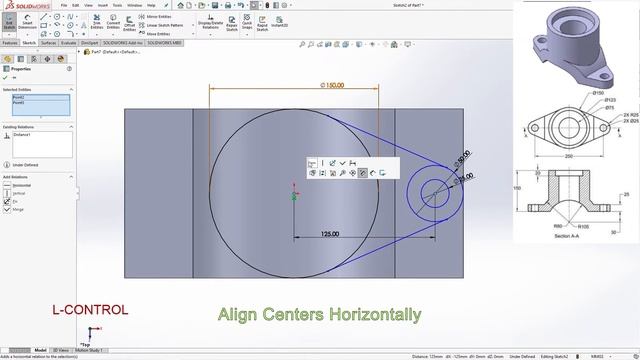640x360 pixels.
Task: Switch to the Surfaces ribbon tab
Action: [49, 42]
